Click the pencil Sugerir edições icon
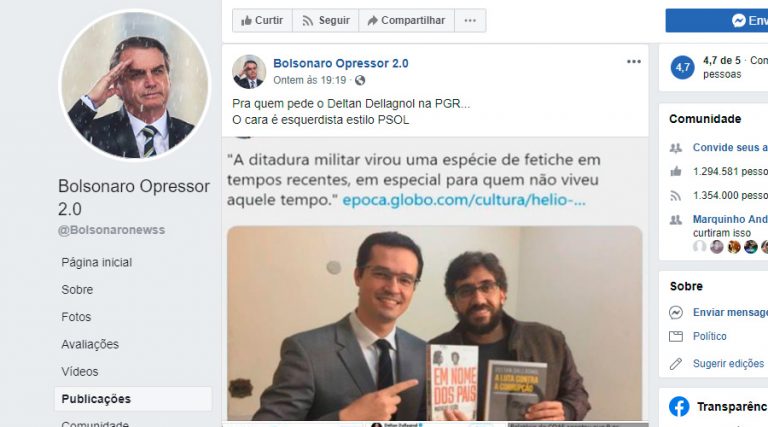Viewport: 768px width, 427px height. (x=676, y=364)
